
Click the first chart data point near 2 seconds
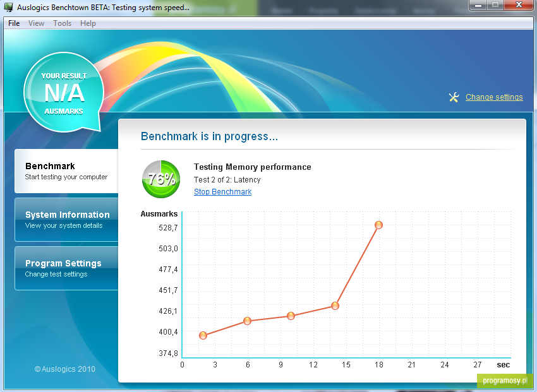(x=203, y=335)
